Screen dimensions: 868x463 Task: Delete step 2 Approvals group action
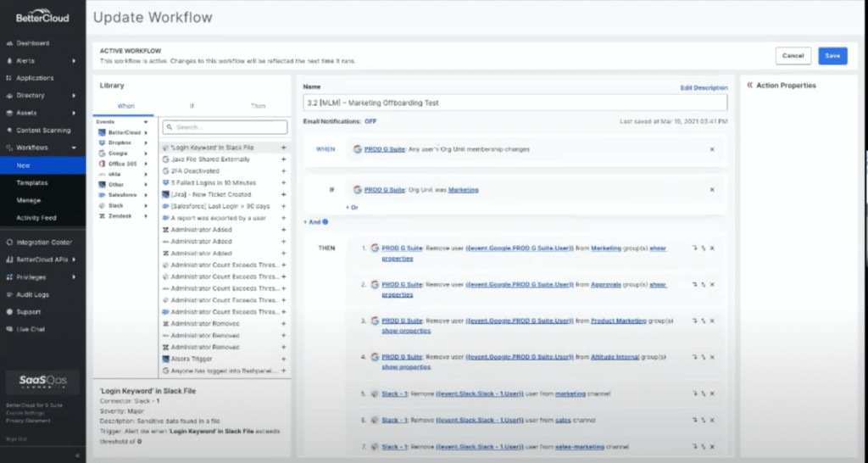(x=712, y=285)
